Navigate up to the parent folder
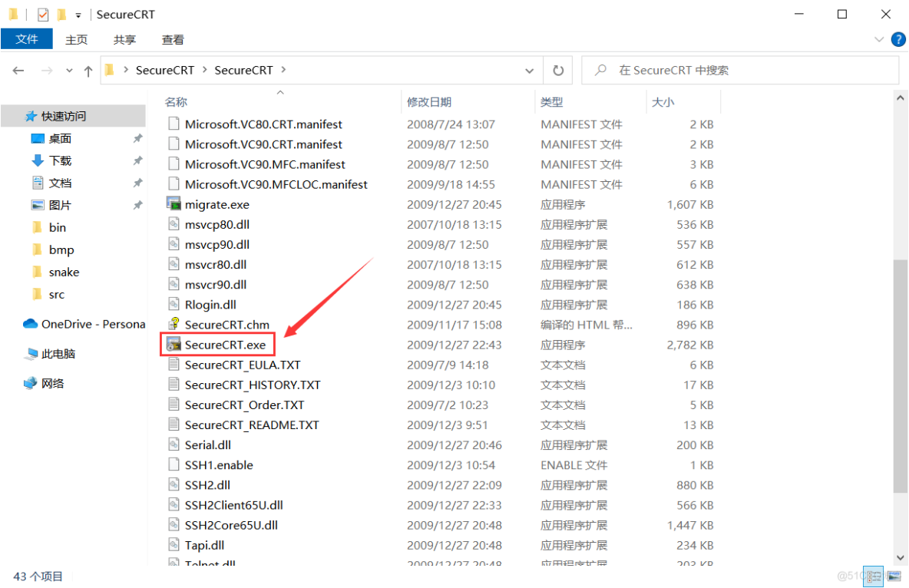The width and height of the screenshot is (909, 588). tap(88, 70)
